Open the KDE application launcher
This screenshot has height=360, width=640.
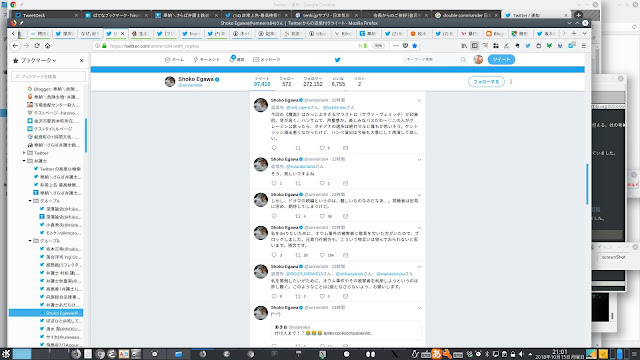(x=6, y=354)
